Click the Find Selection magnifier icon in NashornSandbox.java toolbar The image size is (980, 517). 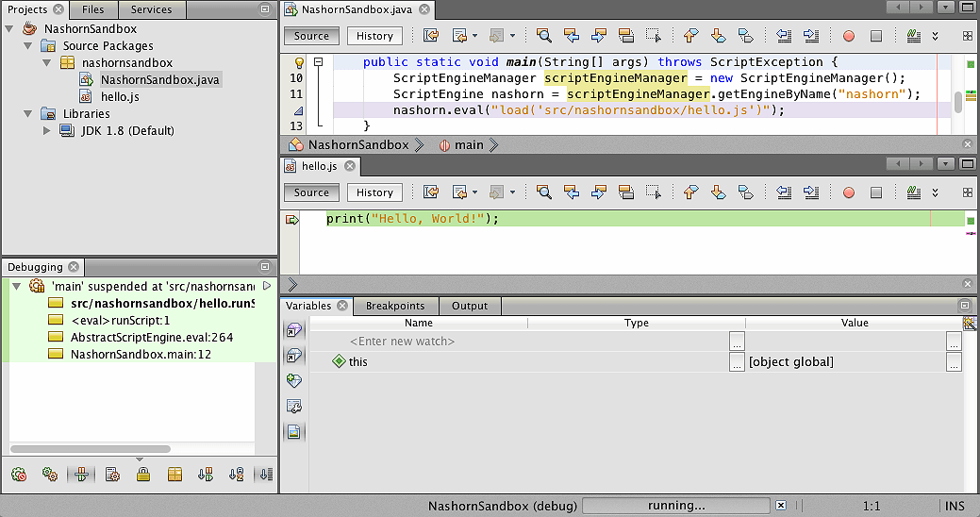544,36
